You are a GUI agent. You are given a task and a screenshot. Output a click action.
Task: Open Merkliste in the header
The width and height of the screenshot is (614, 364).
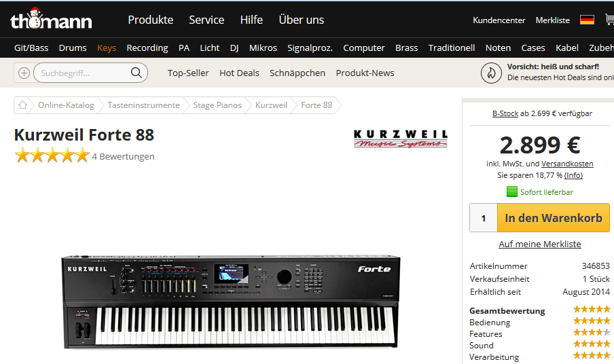[552, 20]
